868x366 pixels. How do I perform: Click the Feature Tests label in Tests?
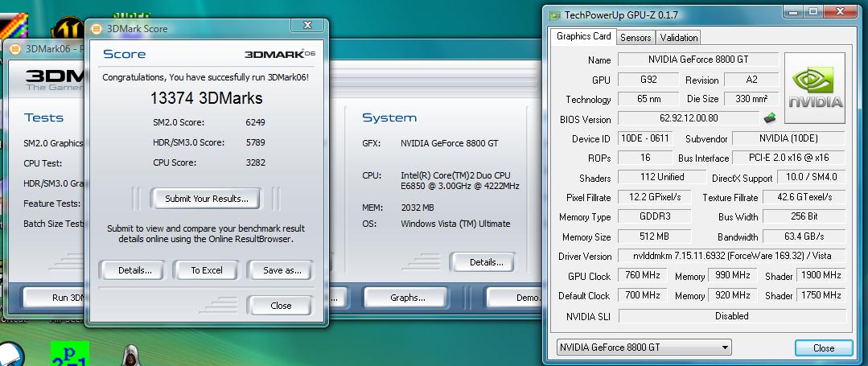pyautogui.click(x=52, y=204)
